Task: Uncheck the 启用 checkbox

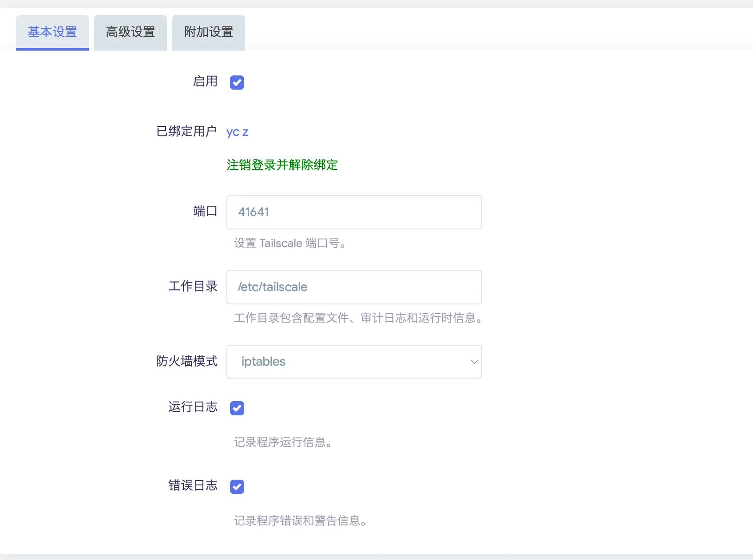Action: pos(237,83)
